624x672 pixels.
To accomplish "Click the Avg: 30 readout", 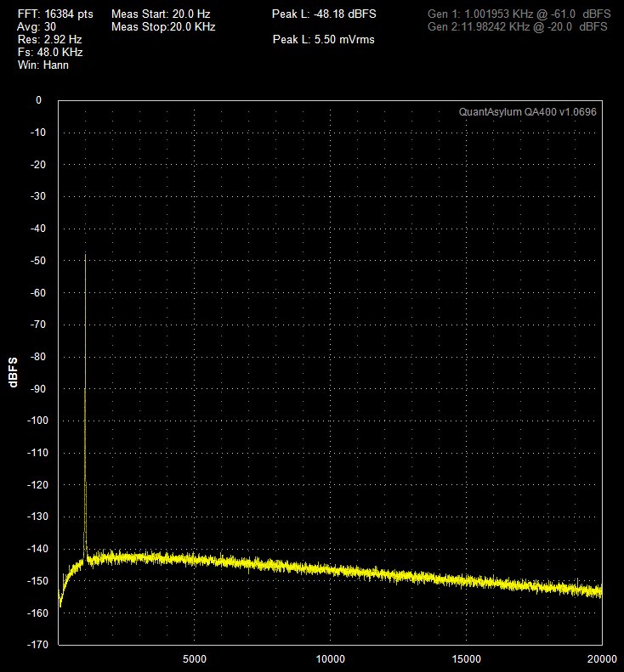I will coord(37,27).
